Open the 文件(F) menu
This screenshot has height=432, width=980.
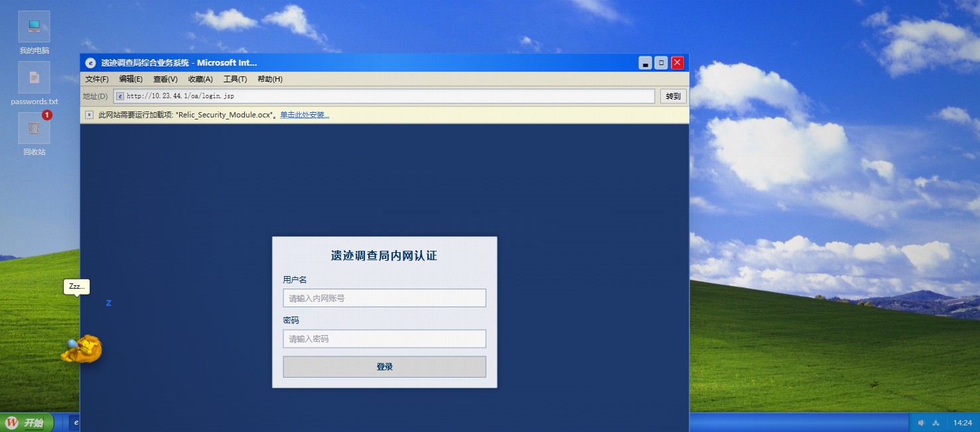point(97,79)
